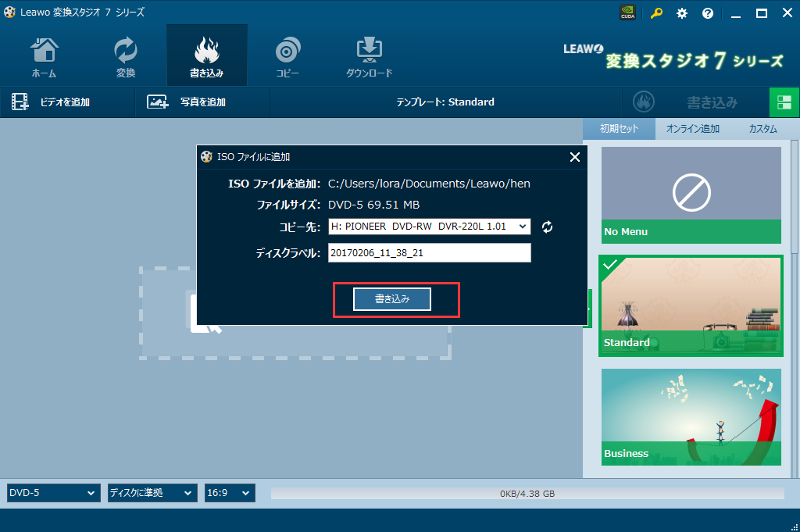Viewport: 800px width, 532px height.
Task: Click in the ディスクラベル text field
Action: (429, 253)
